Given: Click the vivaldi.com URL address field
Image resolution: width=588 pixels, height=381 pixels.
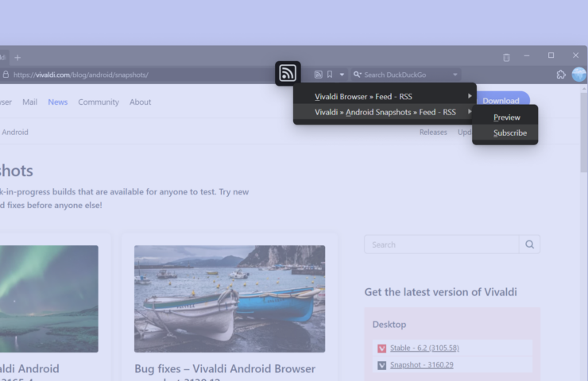Looking at the screenshot, I should click(81, 75).
